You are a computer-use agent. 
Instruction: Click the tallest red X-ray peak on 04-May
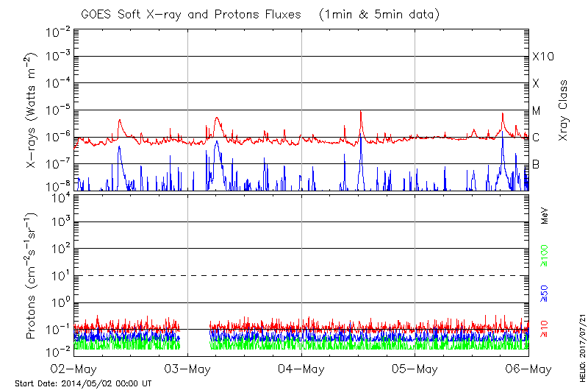[x=361, y=112]
